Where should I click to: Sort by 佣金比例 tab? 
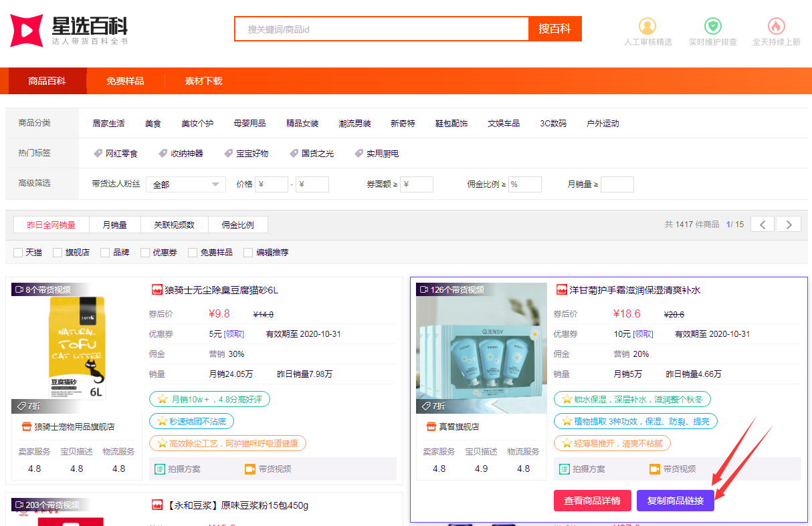238,225
